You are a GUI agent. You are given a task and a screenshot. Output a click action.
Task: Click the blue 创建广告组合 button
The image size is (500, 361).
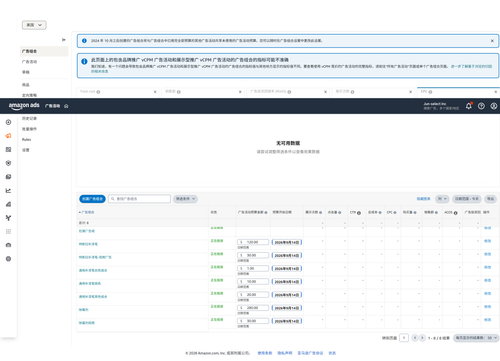tap(92, 199)
